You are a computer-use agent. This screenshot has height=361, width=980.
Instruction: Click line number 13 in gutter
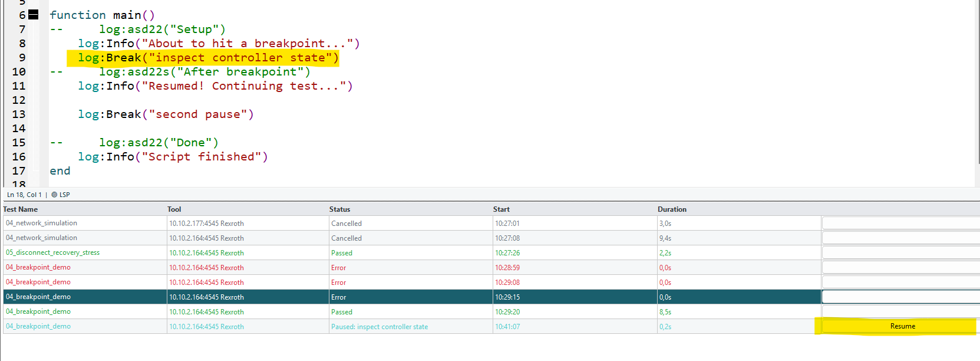[19, 114]
